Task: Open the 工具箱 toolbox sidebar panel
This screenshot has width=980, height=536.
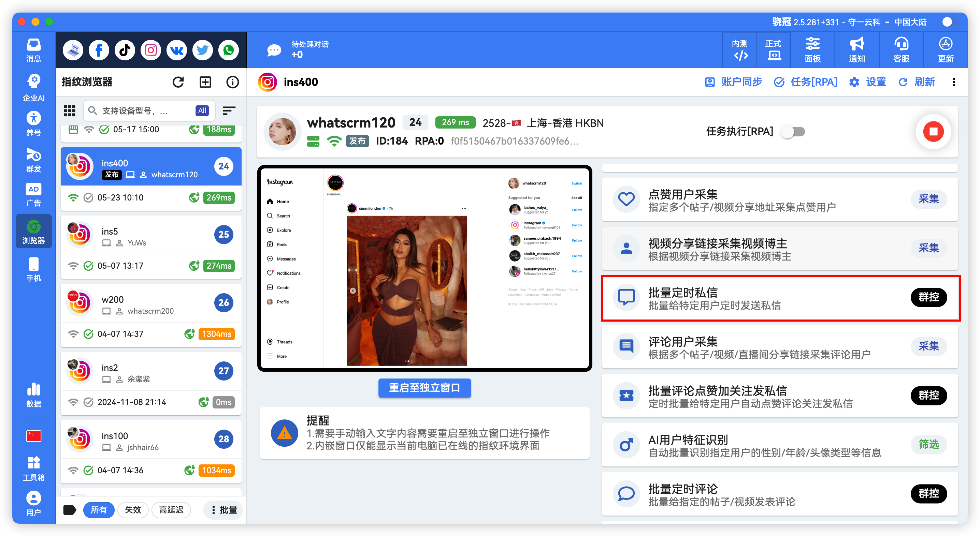Action: click(33, 467)
